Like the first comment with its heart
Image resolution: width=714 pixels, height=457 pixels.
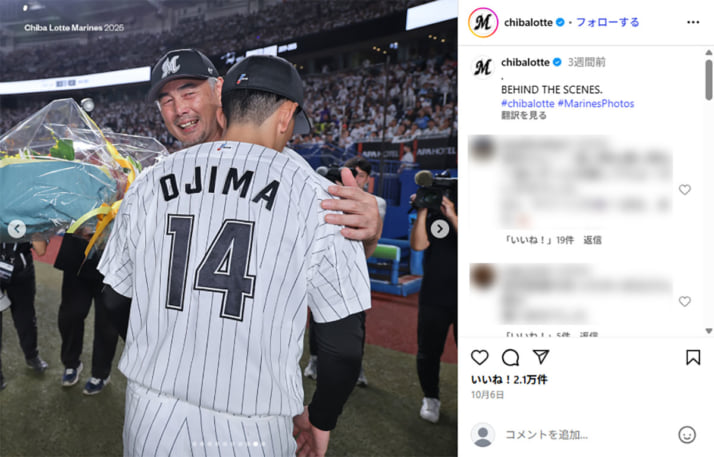point(684,189)
